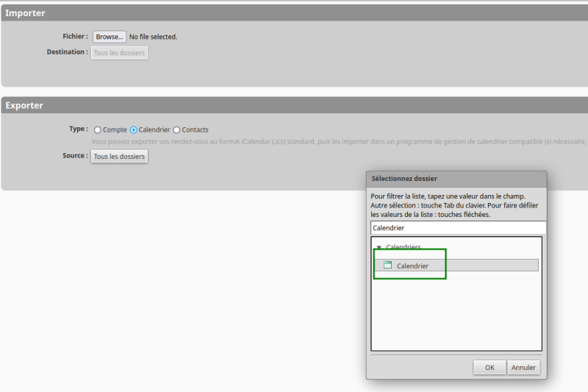
Task: Click the disabled Destination folder button
Action: (x=119, y=53)
